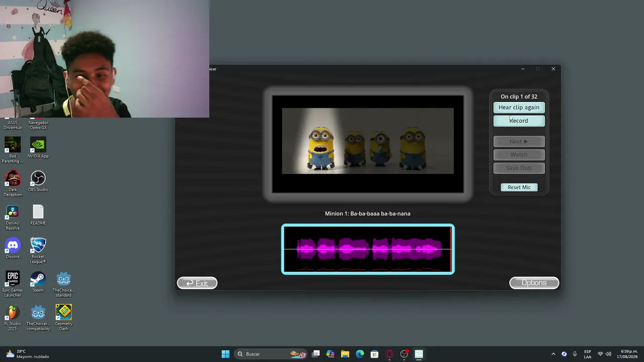
Task: Switch to Opera GX in taskbar
Action: 389,354
